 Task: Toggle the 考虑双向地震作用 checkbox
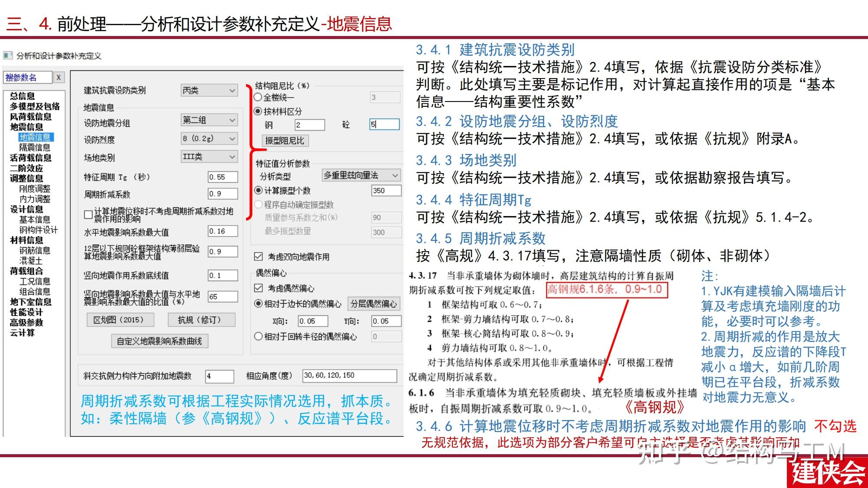tap(258, 257)
